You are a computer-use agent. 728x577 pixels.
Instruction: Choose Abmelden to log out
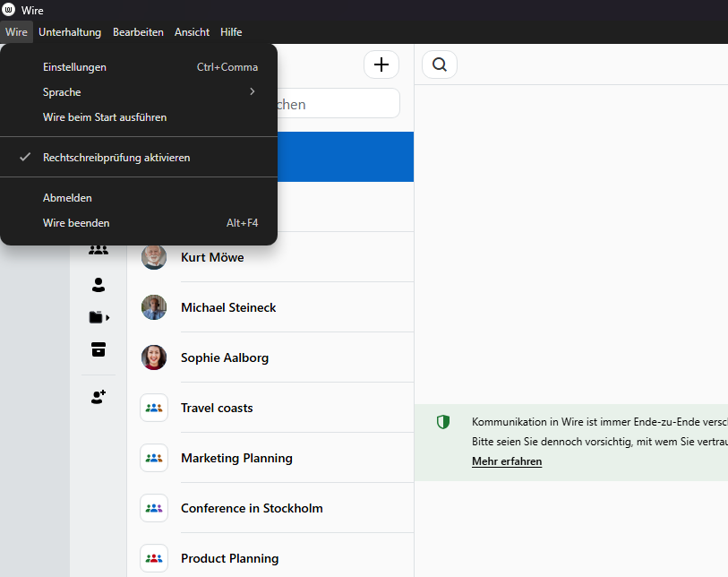139,197
